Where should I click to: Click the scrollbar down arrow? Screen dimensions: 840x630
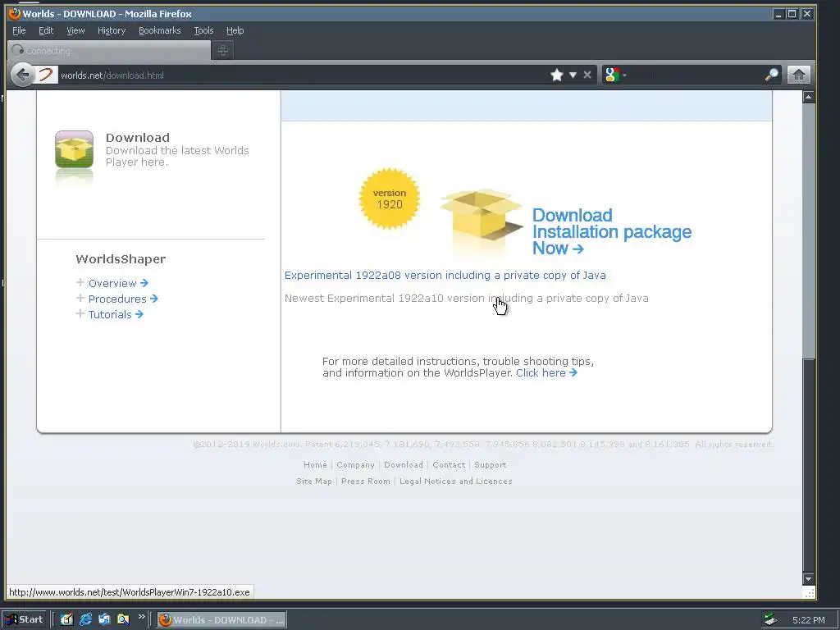pos(808,578)
